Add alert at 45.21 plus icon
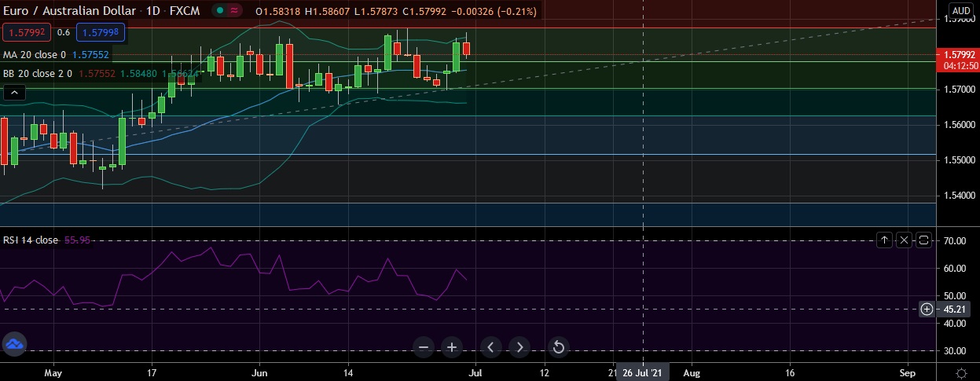The image size is (980, 381). [927, 310]
